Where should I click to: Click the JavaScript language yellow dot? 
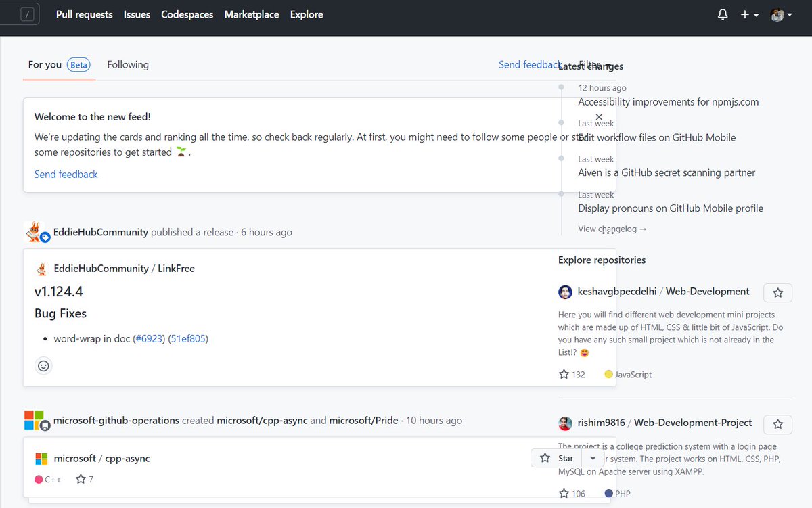tap(608, 374)
